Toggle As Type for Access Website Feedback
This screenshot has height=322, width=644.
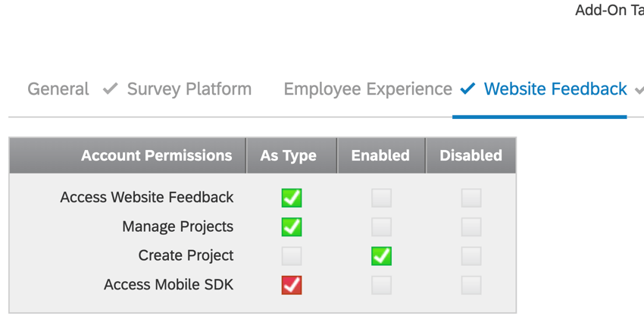point(292,198)
